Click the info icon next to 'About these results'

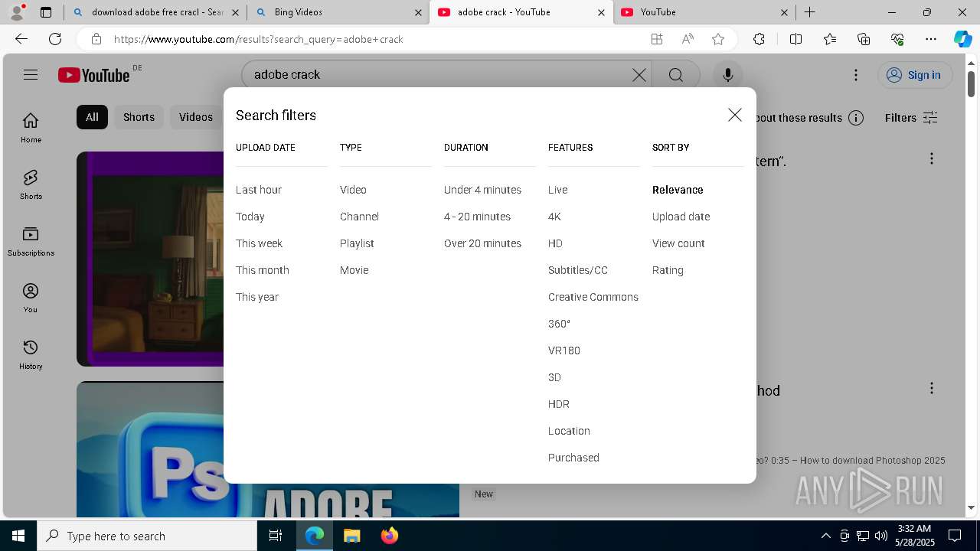[856, 118]
